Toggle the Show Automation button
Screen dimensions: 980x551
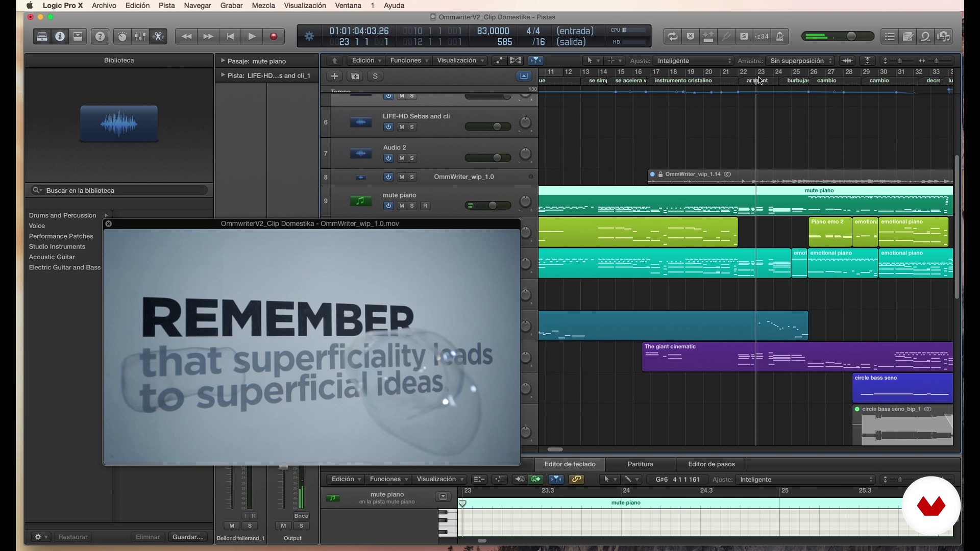499,61
